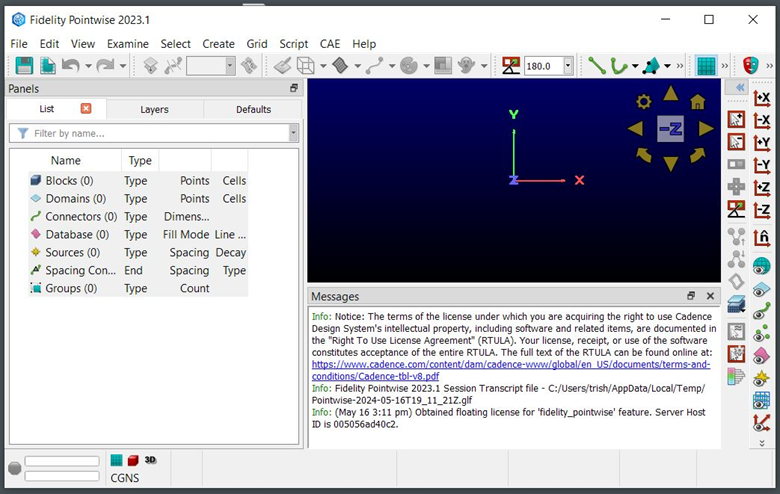Expand the green curve tool dropdown arrow
The height and width of the screenshot is (494, 780).
[635, 66]
